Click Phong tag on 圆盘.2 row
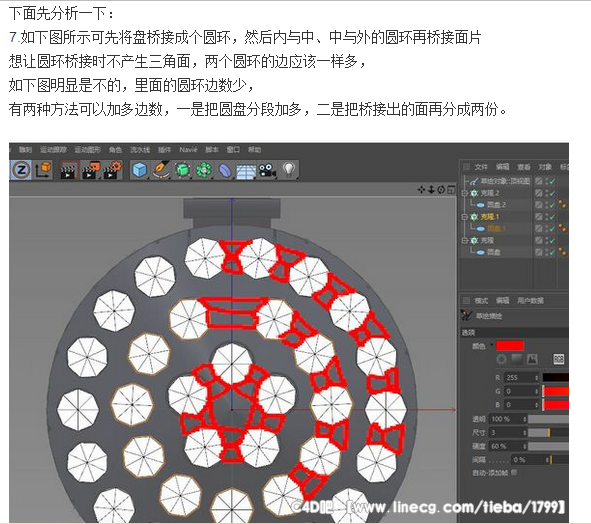The image size is (591, 524). click(x=562, y=204)
